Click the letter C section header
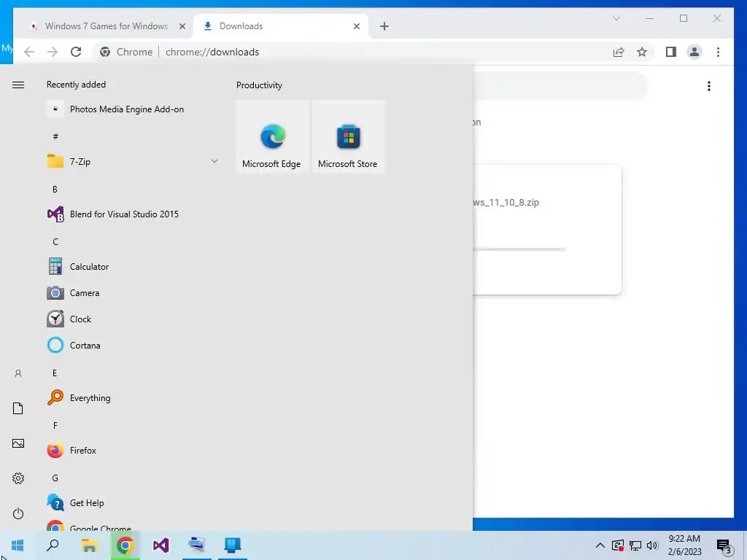The height and width of the screenshot is (560, 747). coord(55,242)
